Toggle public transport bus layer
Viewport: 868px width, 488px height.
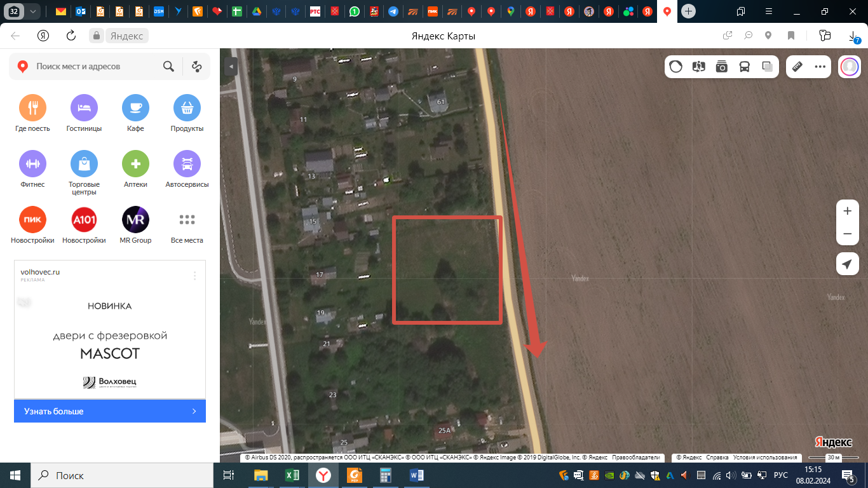[x=745, y=67]
